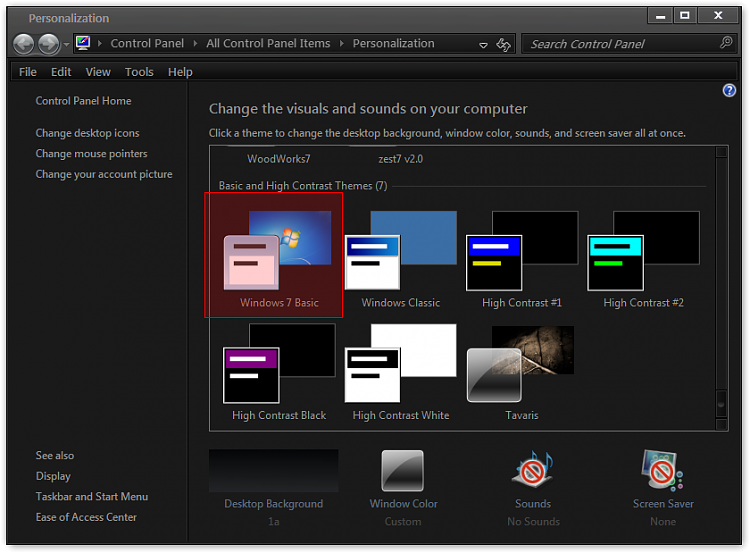Click the Window Color link

(x=403, y=504)
